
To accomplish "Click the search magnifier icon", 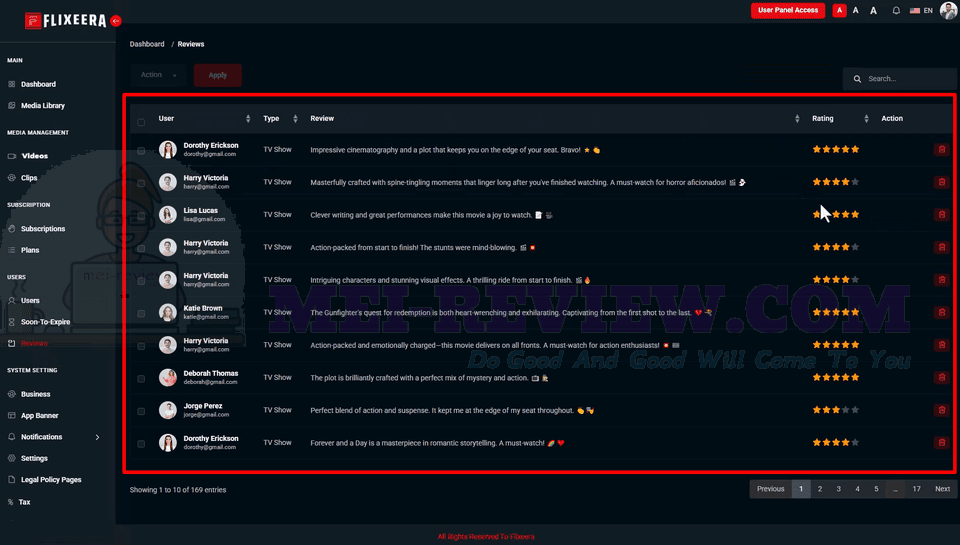I will click(x=857, y=79).
